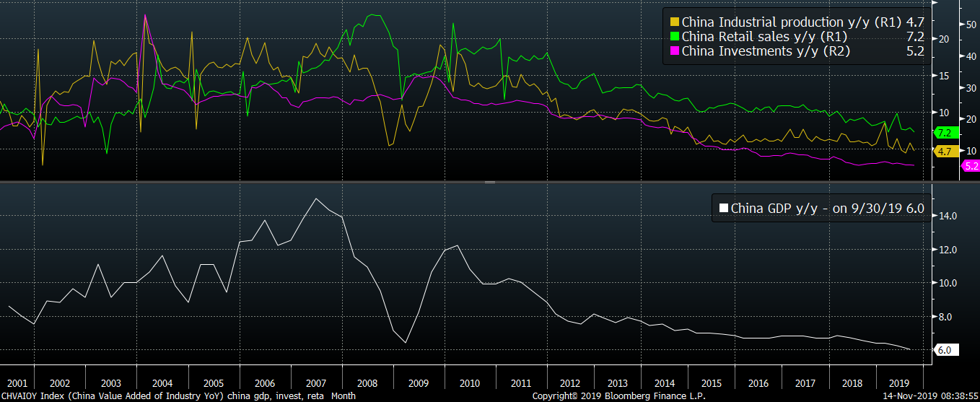Click the yellow 4.7 value flag on axis
This screenshot has width=980, height=402.
[945, 151]
